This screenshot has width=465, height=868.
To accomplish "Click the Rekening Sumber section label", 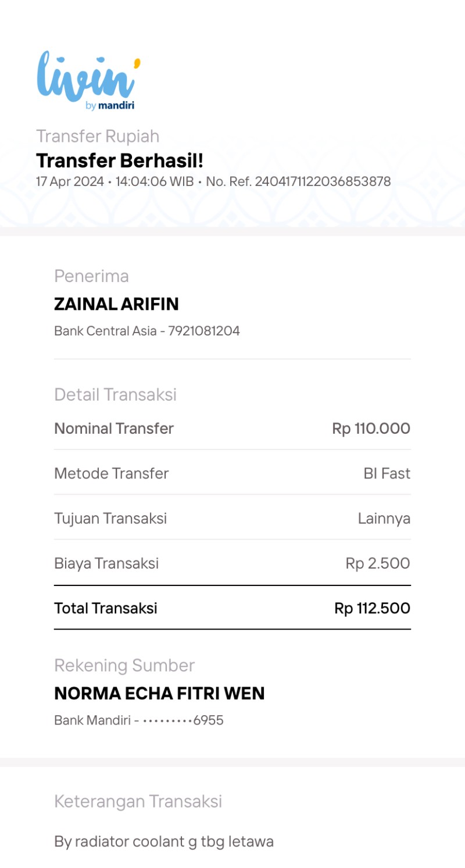I will click(124, 666).
